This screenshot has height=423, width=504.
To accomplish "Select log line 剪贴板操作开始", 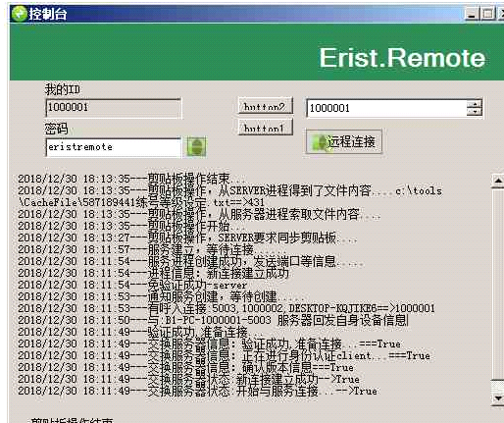I will pyautogui.click(x=131, y=226).
